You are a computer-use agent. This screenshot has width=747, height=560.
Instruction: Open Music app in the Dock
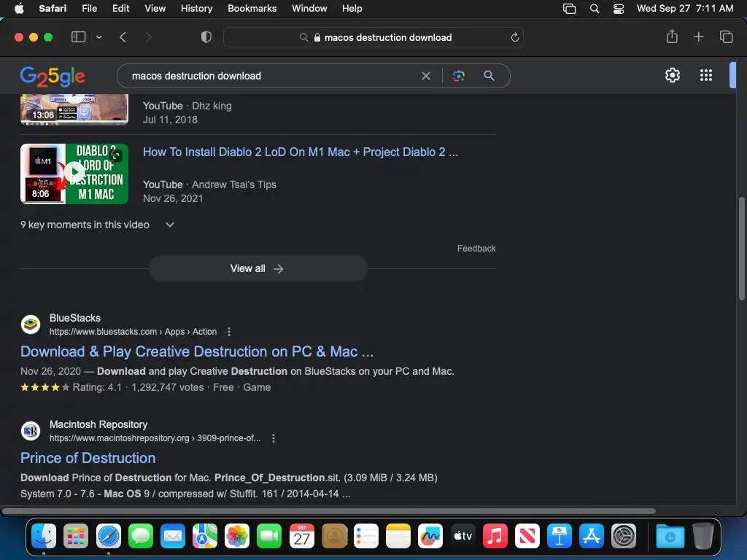tap(495, 536)
